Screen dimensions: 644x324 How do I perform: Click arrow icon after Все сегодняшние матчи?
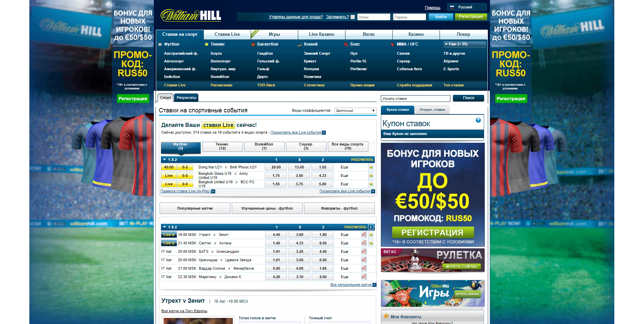(374, 285)
